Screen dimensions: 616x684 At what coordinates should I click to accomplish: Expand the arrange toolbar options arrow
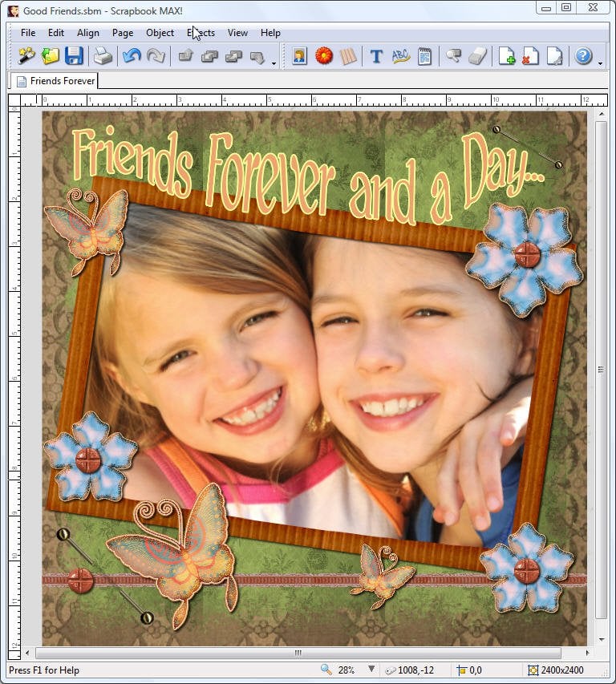click(x=274, y=63)
